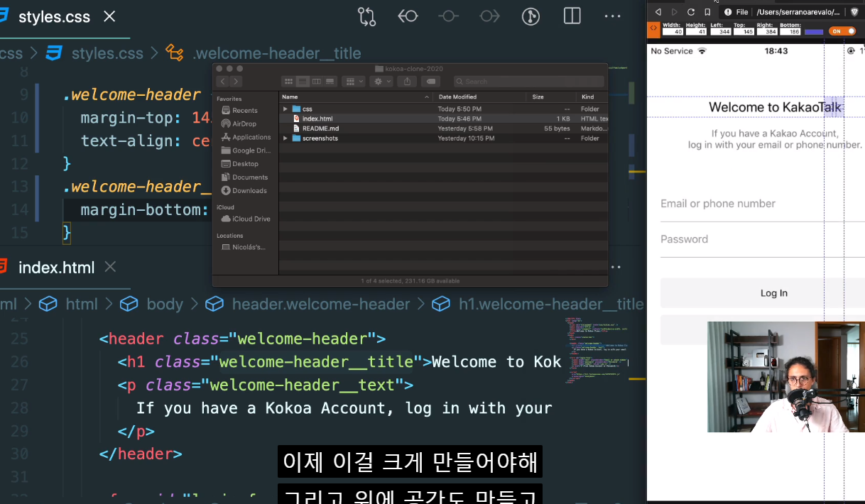Sort Finder list by Kind column

coord(592,97)
